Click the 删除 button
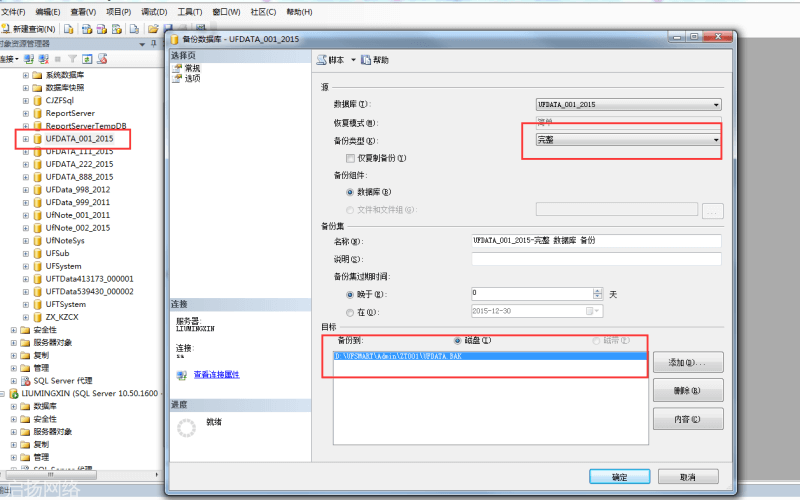 (x=688, y=391)
